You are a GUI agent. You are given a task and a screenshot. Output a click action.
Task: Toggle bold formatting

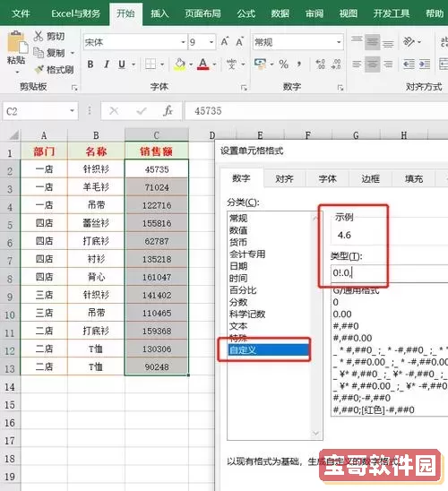point(90,65)
